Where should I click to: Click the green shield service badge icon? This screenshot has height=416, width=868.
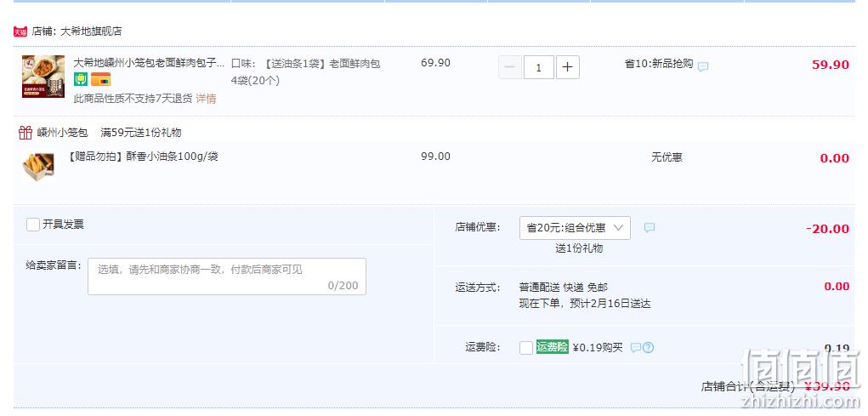click(81, 80)
